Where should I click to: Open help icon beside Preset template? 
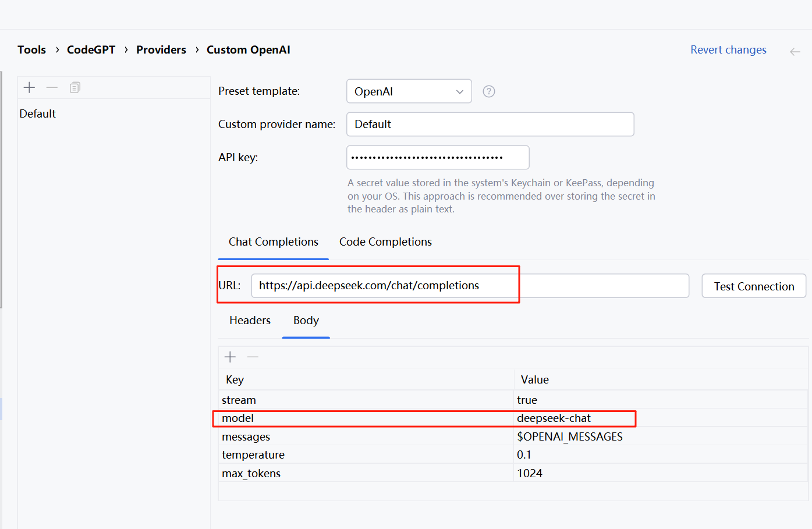pos(489,91)
